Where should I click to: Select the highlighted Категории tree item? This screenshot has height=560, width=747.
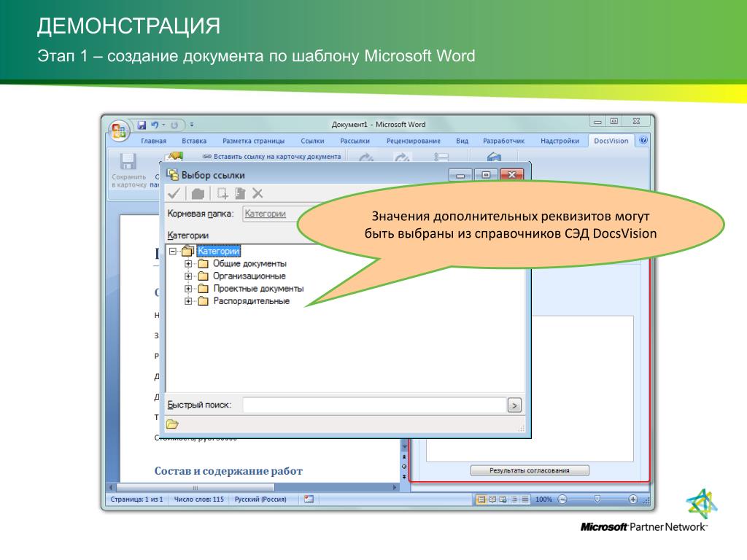point(219,251)
